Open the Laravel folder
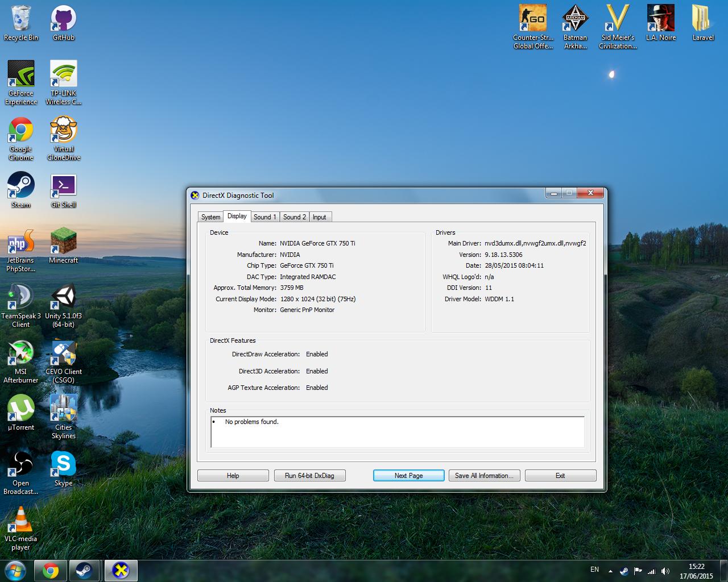Image resolution: width=728 pixels, height=582 pixels. point(704,23)
